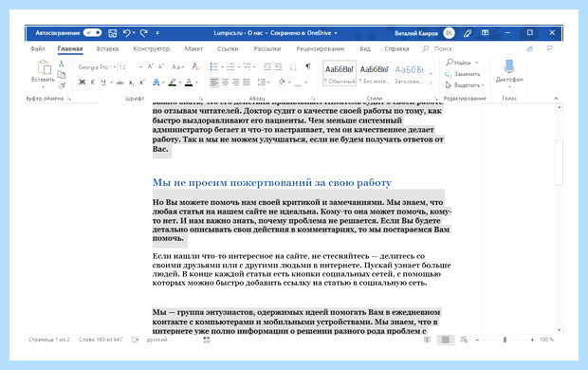Open the Справка tab
This screenshot has width=588, height=370.
(x=396, y=48)
